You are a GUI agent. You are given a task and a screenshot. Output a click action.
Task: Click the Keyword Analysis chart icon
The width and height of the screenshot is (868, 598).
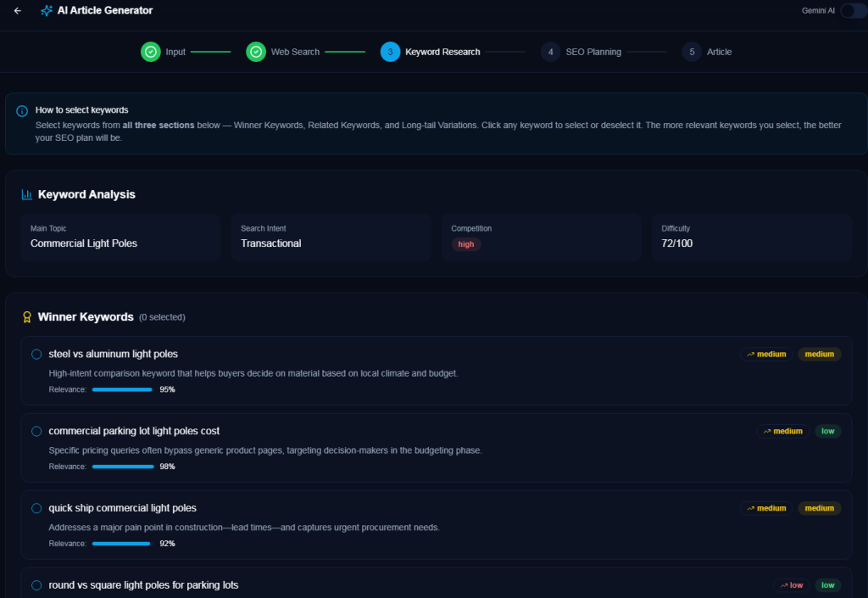[x=26, y=194]
